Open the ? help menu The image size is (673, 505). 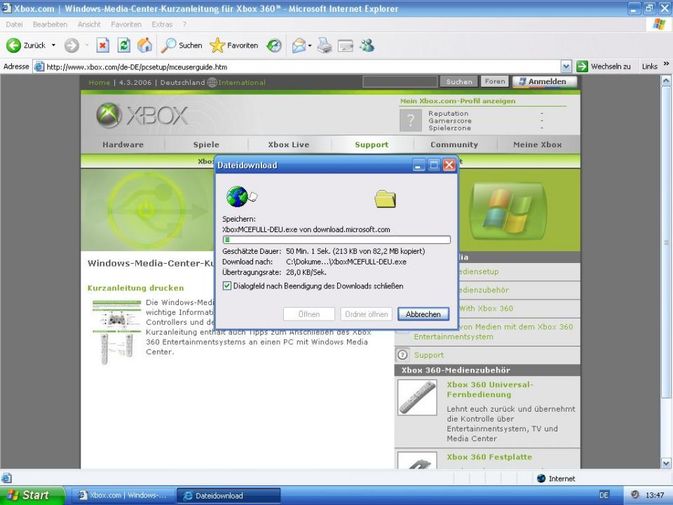[x=185, y=24]
